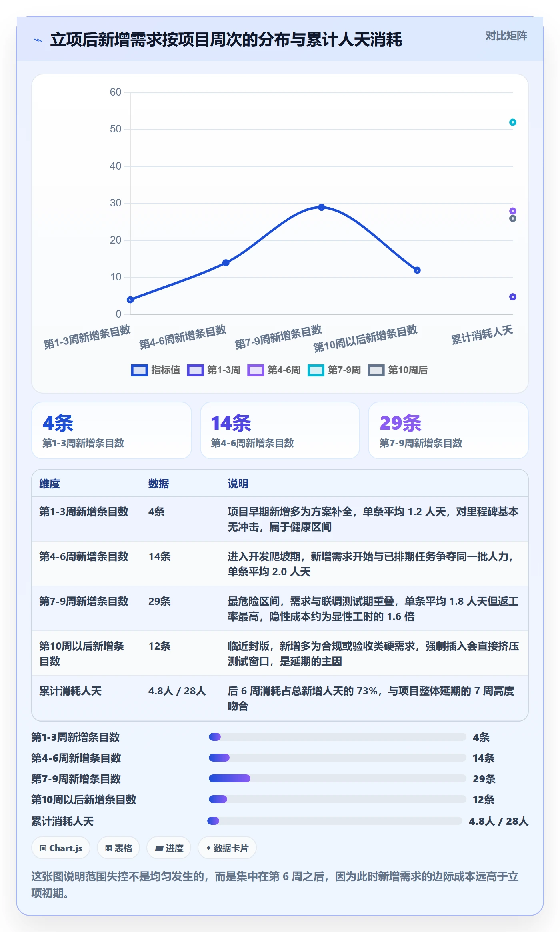Screen dimensions: 560x932
Task: Click progress bar for 累计消耗人天
Action: click(335, 821)
